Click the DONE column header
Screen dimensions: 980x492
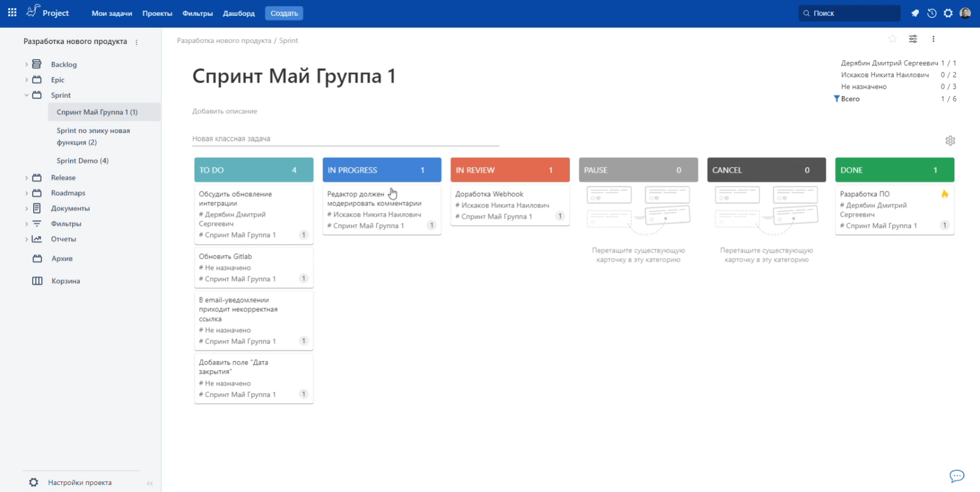point(895,170)
